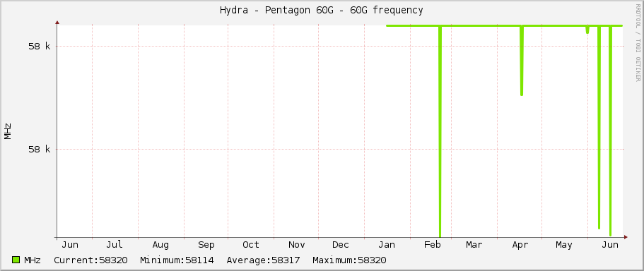
Task: Click the 'Dec' x-axis month label
Action: pos(341,245)
